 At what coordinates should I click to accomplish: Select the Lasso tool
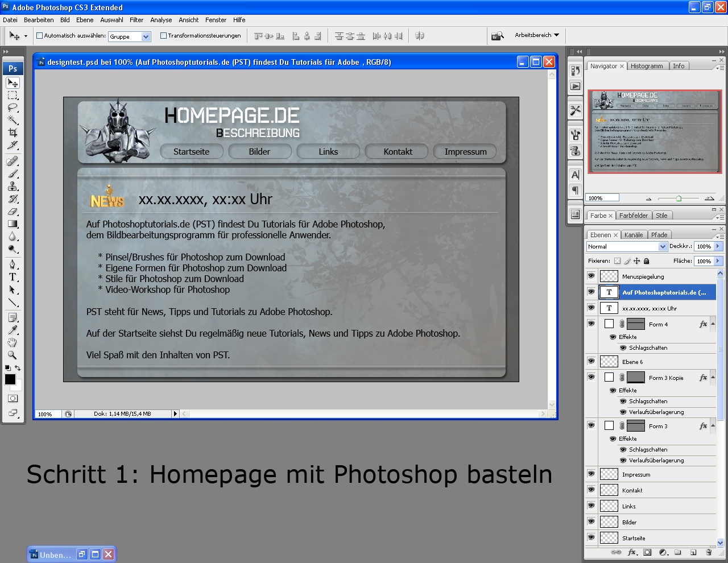click(x=13, y=107)
